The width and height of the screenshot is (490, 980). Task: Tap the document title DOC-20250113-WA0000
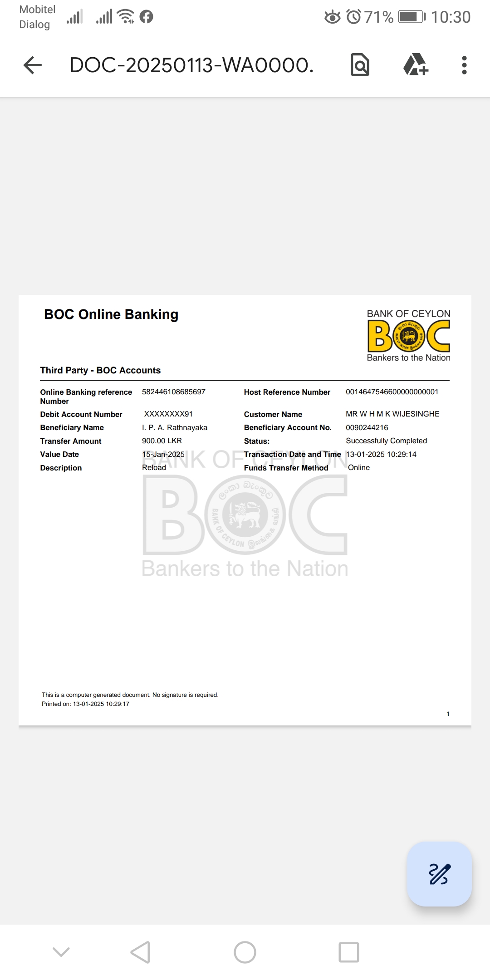pyautogui.click(x=191, y=65)
